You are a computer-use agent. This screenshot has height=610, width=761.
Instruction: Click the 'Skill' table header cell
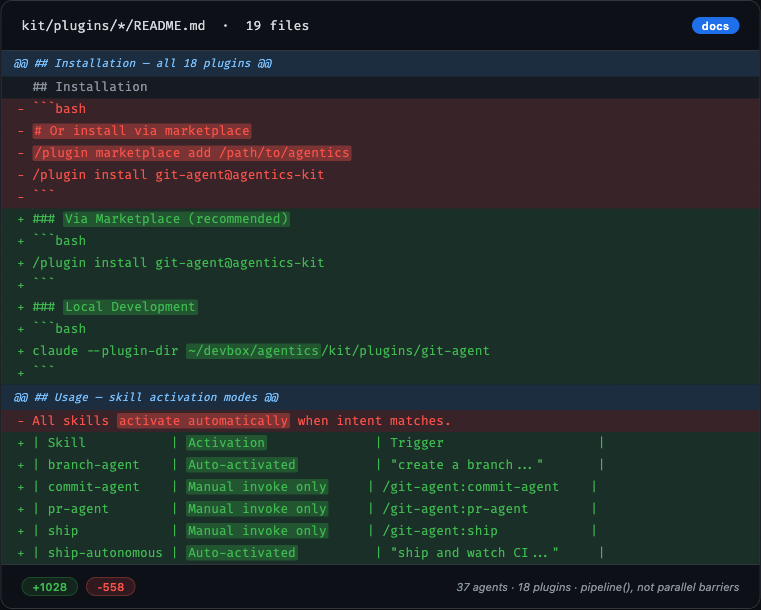(x=66, y=443)
